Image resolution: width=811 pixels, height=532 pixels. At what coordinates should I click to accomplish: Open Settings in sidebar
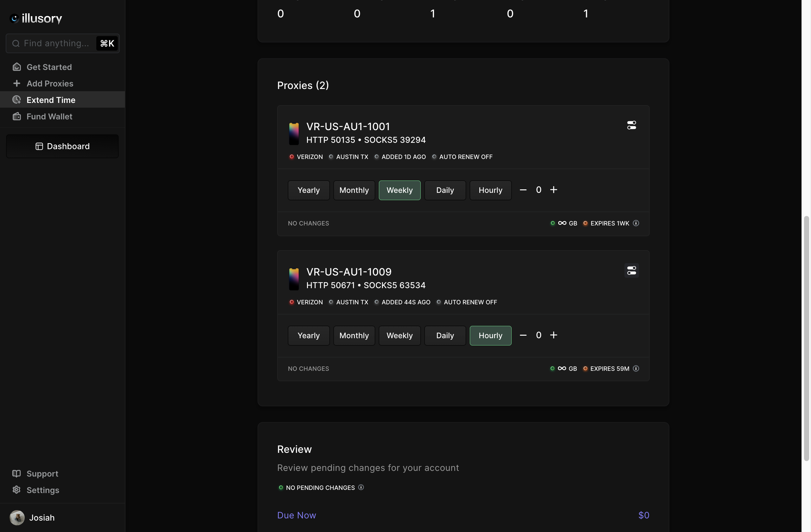tap(42, 490)
